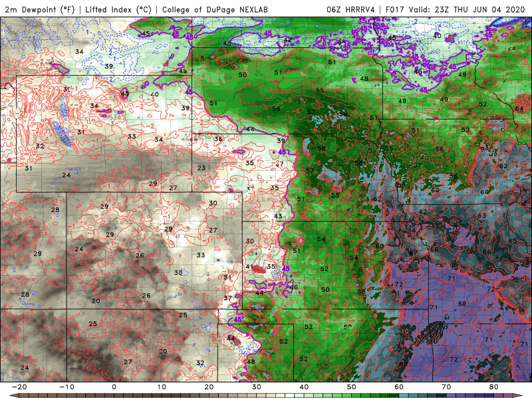Click the dewpoint value 64 on the map
532x399 pixels.
519,109
